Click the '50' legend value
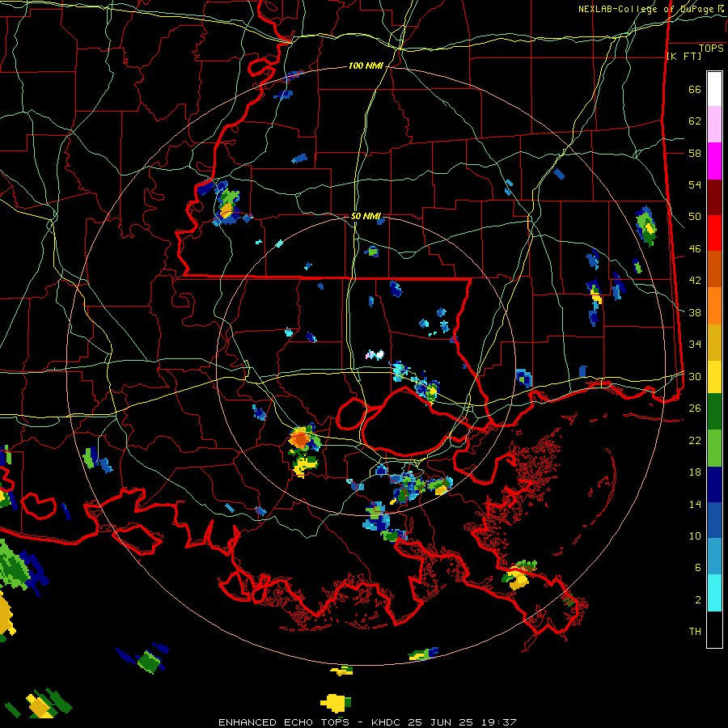Viewport: 728px width, 728px height. [x=695, y=217]
